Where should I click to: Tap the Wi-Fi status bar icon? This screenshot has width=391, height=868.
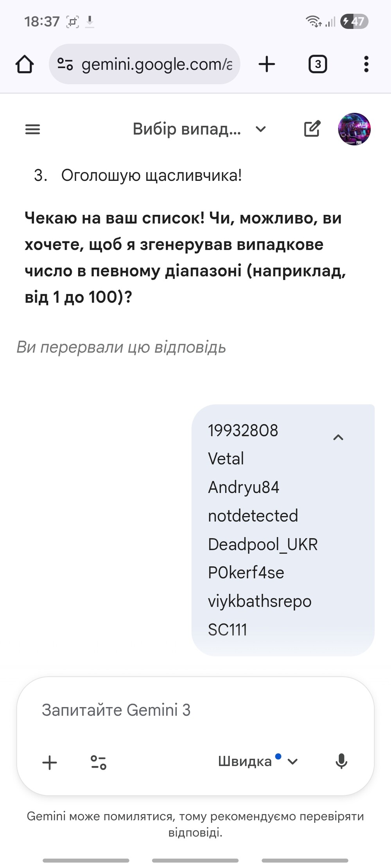coord(314,21)
